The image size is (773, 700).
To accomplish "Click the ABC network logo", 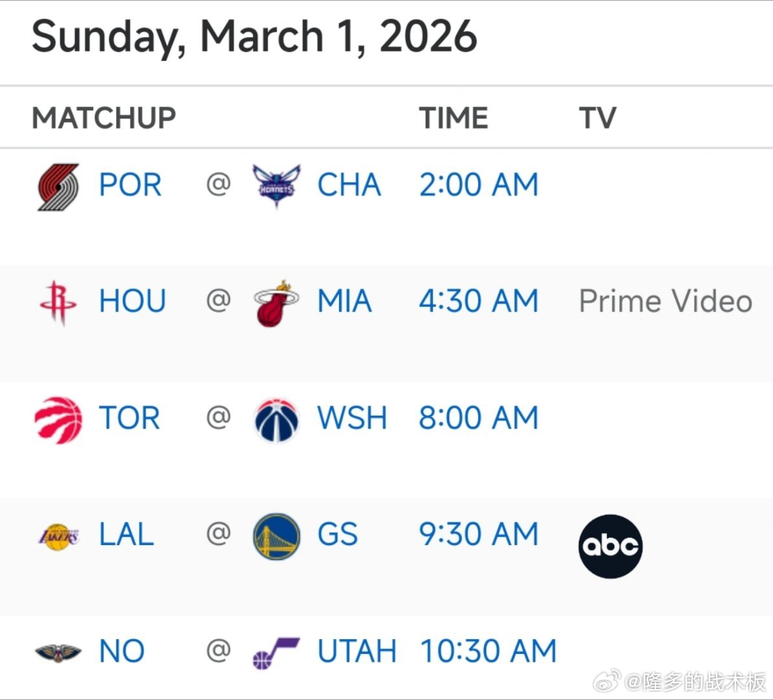I will (610, 546).
